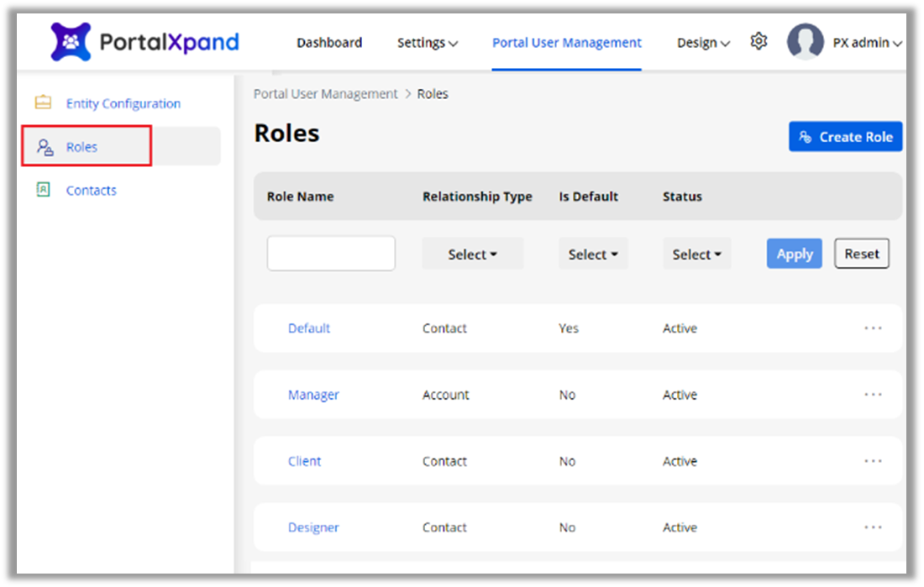Apply the role filters

[x=794, y=254]
